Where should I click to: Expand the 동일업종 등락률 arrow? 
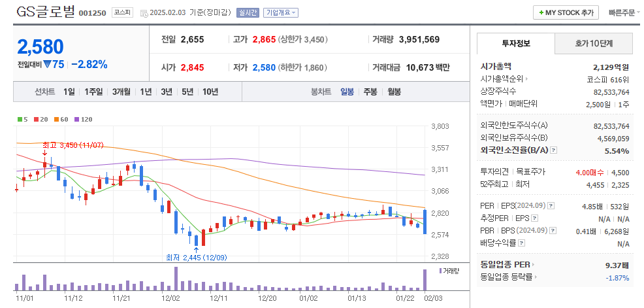pyautogui.click(x=536, y=277)
